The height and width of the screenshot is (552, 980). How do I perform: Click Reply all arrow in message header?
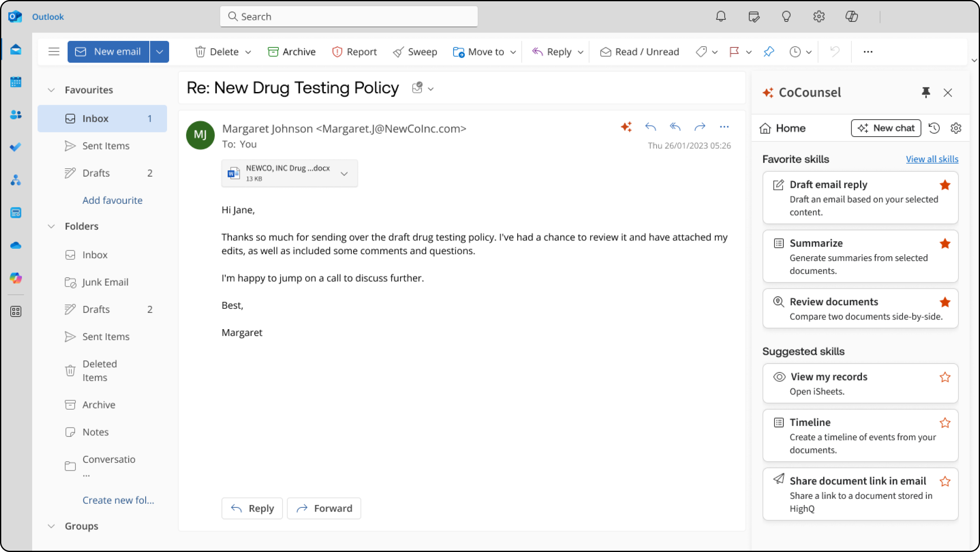point(675,127)
